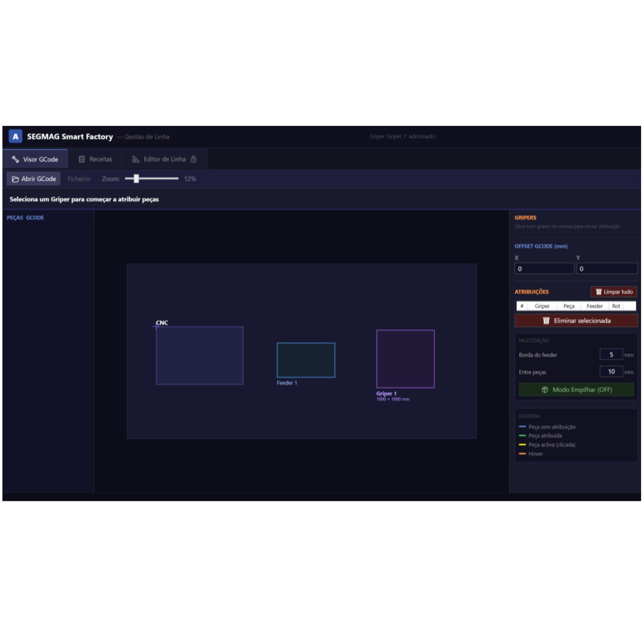This screenshot has height=644, width=644.
Task: Click the Griper 1 adicionado status message
Action: click(402, 137)
